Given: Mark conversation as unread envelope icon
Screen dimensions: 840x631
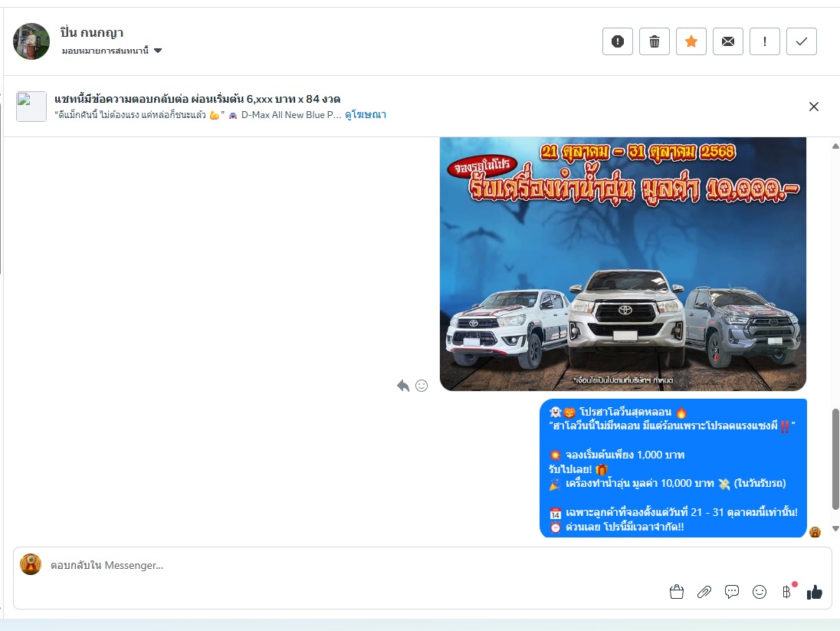Looking at the screenshot, I should 728,41.
